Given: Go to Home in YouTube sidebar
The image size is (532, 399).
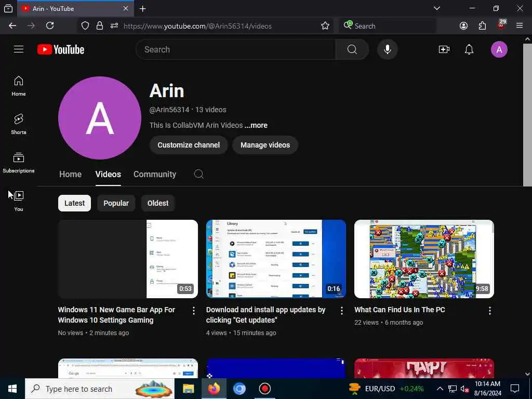Looking at the screenshot, I should point(19,86).
